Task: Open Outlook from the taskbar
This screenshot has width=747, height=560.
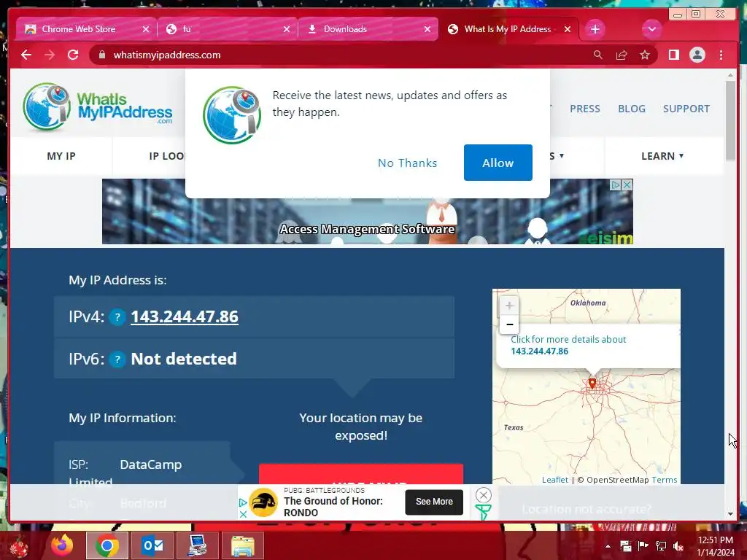Action: [x=152, y=545]
